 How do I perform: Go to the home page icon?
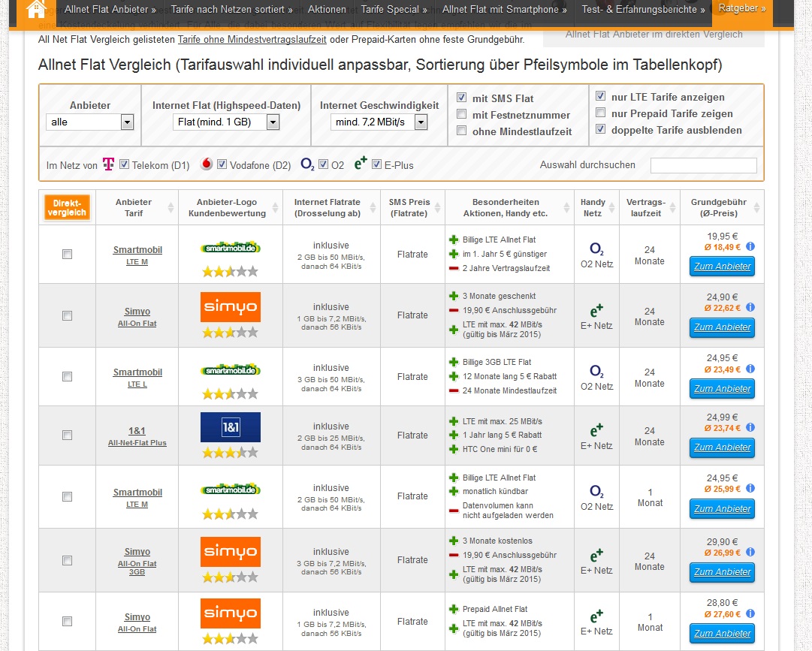tap(36, 9)
